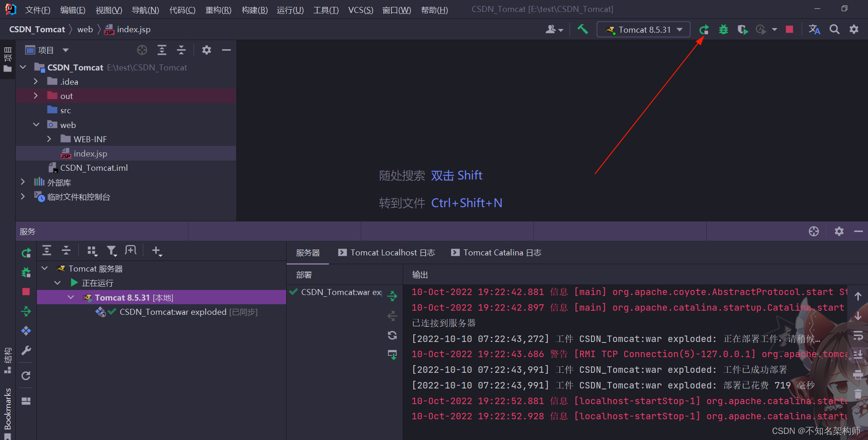Open settings from the top toolbar gear

(x=854, y=29)
